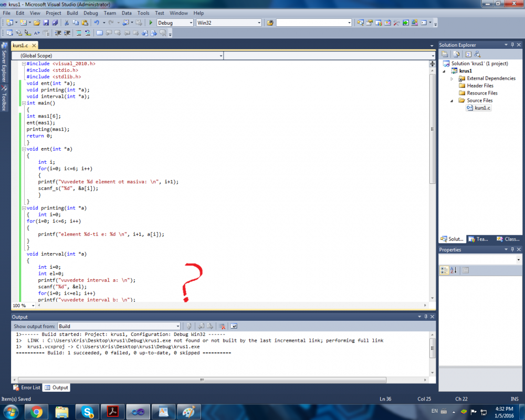Image resolution: width=525 pixels, height=420 pixels.
Task: Clear all output with the red X icon
Action: click(x=222, y=326)
